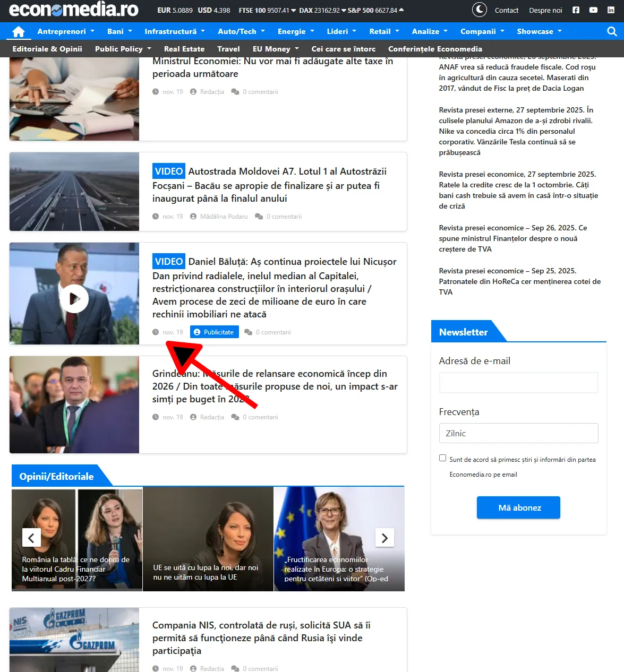Open the search magnifier icon
The image size is (624, 672).
612,31
